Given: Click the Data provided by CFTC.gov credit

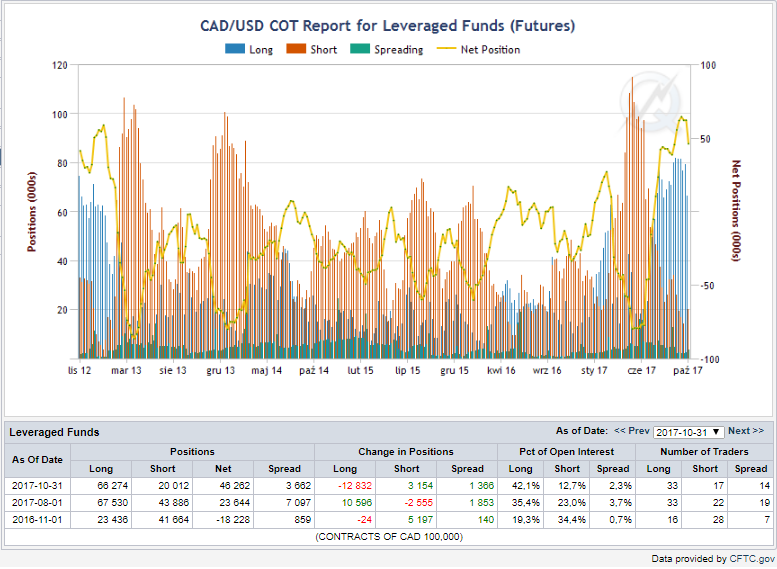Looking at the screenshot, I should click(713, 559).
